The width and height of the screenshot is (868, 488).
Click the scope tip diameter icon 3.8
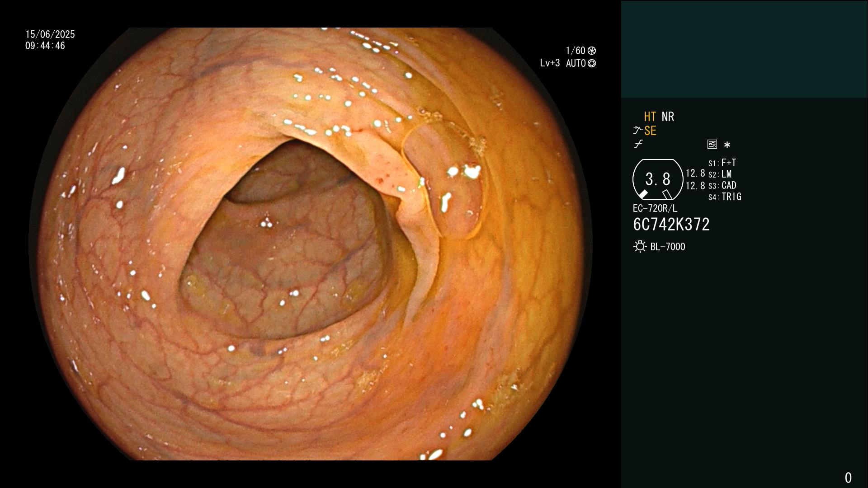tap(658, 179)
